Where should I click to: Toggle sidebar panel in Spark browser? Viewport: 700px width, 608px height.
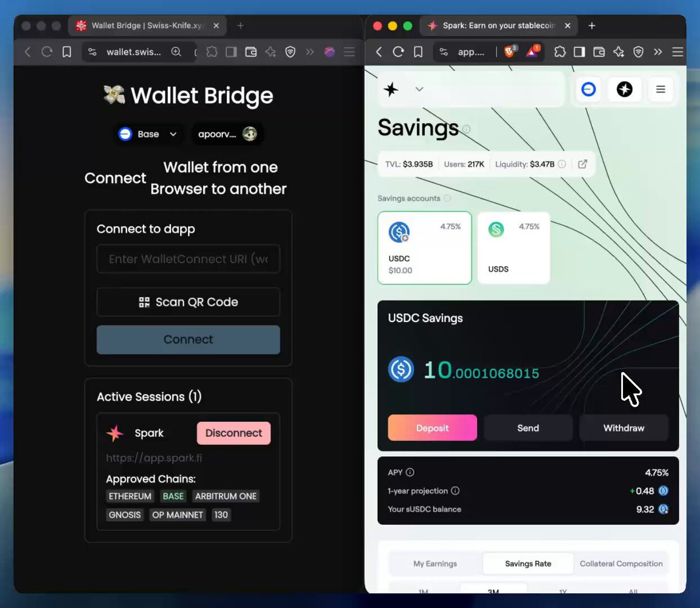pos(579,52)
